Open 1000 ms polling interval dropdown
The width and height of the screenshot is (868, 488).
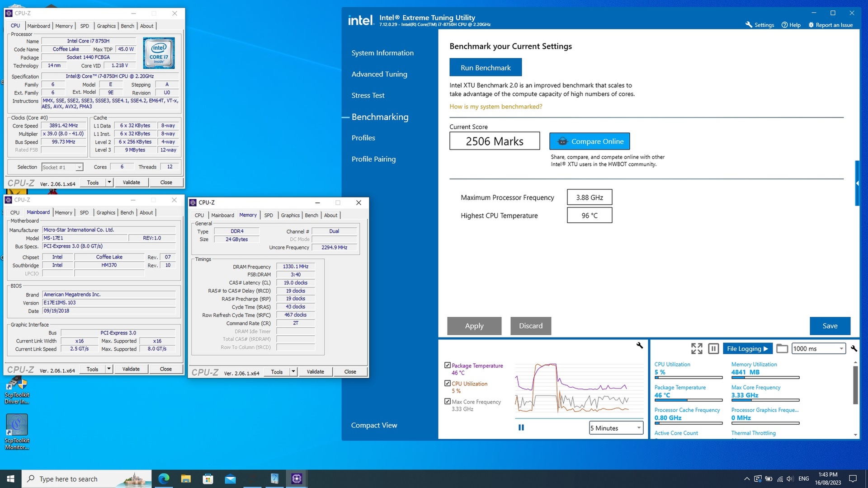(x=818, y=348)
